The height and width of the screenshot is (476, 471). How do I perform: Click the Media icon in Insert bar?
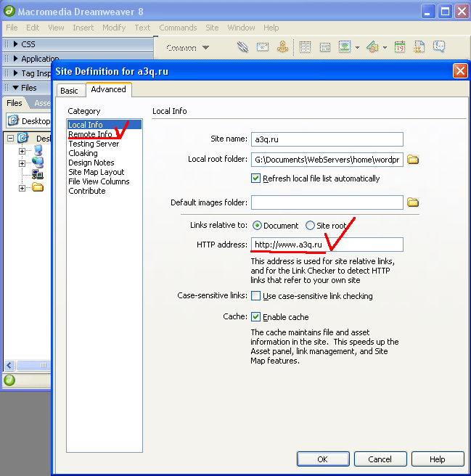pyautogui.click(x=372, y=46)
